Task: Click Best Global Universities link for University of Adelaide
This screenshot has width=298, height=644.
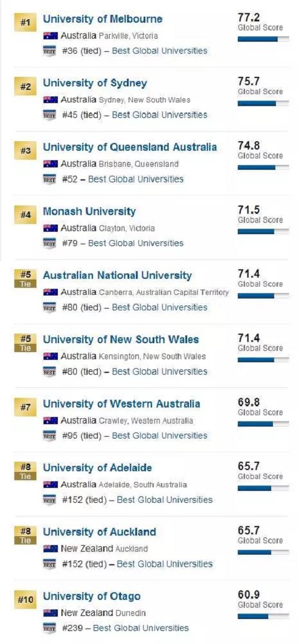Action: 165,500
